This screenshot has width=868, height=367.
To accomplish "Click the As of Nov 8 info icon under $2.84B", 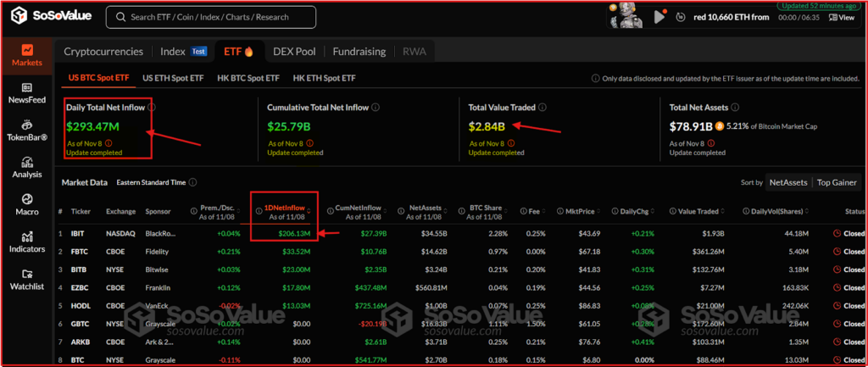I will pos(511,143).
